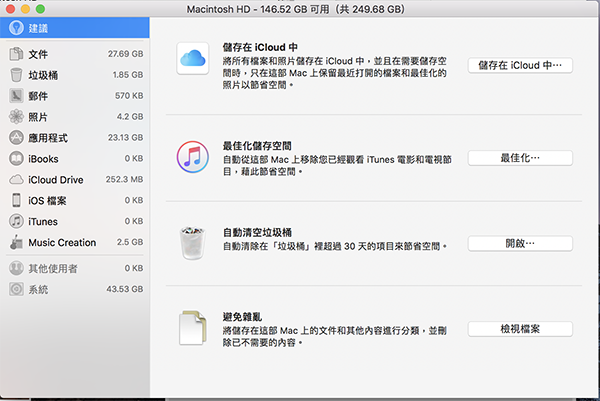Click the 4.2 GB photos size value
Viewport: 600px width, 401px height.
click(130, 117)
